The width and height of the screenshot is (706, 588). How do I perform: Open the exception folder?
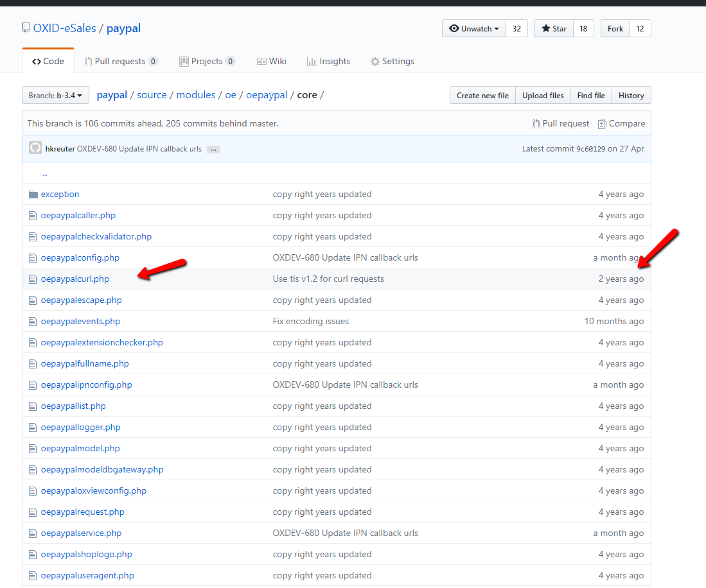pos(60,195)
